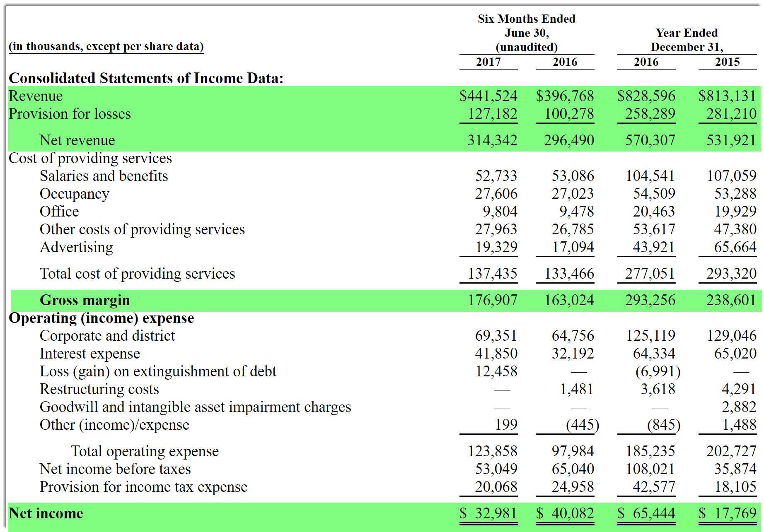Image resolution: width=764 pixels, height=532 pixels.
Task: Select Office value 9,804
Action: pos(500,212)
